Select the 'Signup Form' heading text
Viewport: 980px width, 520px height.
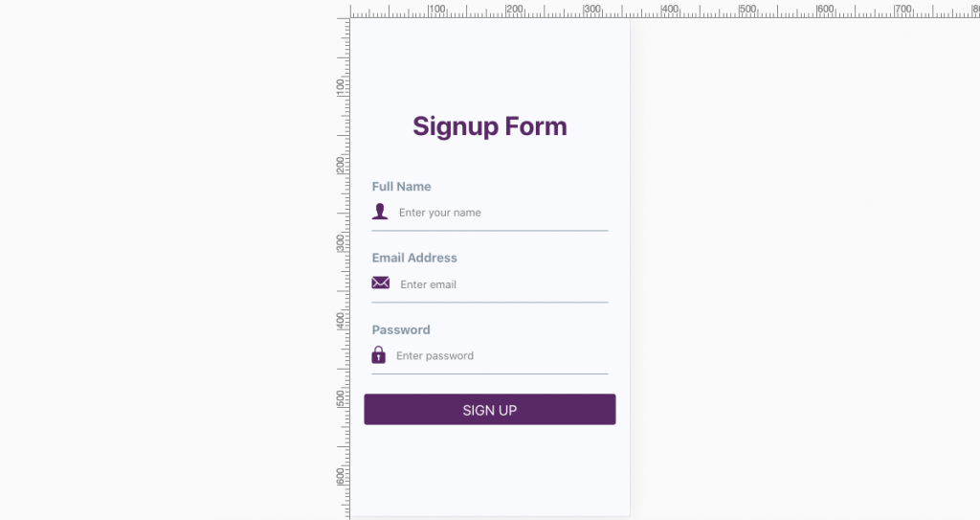[x=489, y=126]
